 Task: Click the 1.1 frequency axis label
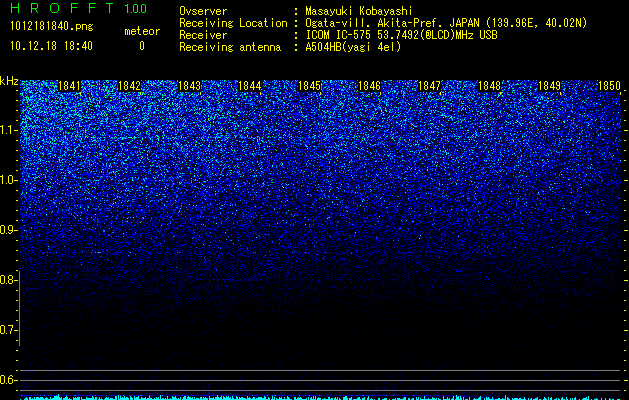click(x=9, y=130)
